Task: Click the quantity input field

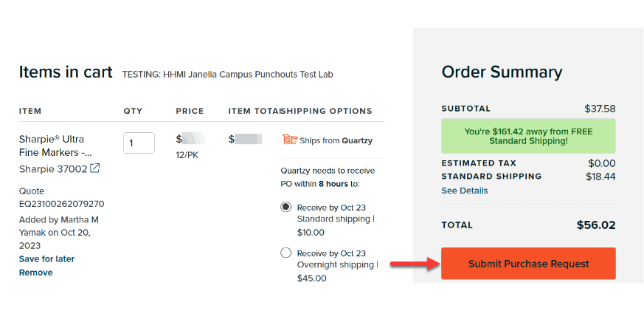Action: point(139,143)
